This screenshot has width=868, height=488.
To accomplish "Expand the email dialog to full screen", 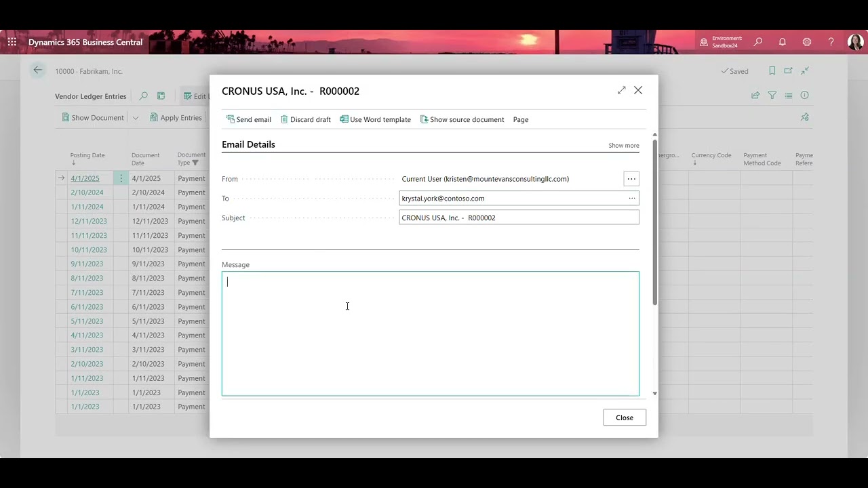I will 622,90.
